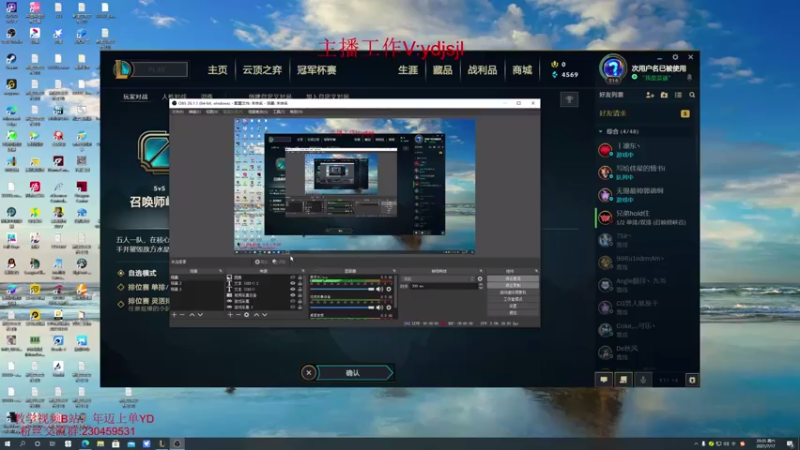Screen dimensions: 800x450
Task: Click first button in OBS Controls panel
Action: 513,279
